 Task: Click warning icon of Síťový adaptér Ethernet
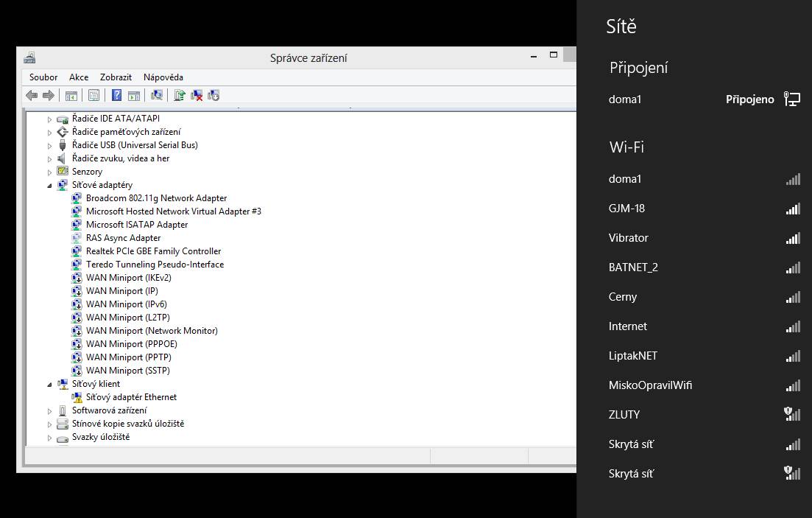pyautogui.click(x=77, y=397)
